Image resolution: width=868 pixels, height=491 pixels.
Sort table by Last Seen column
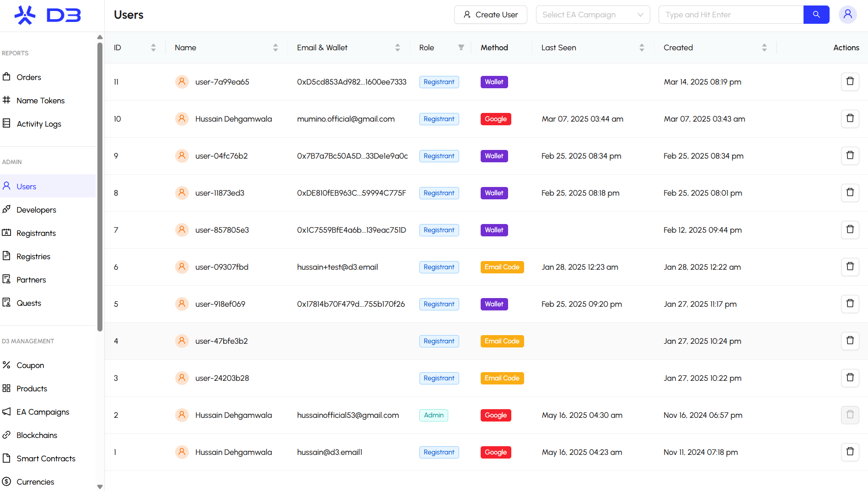tap(642, 48)
